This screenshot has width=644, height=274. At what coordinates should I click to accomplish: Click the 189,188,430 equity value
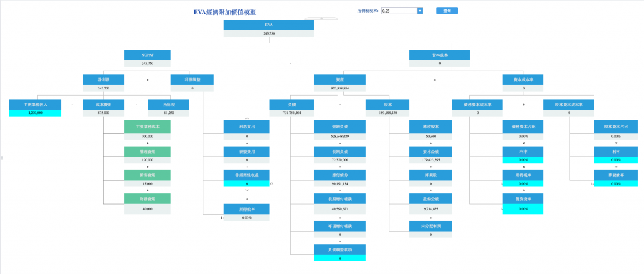387,113
